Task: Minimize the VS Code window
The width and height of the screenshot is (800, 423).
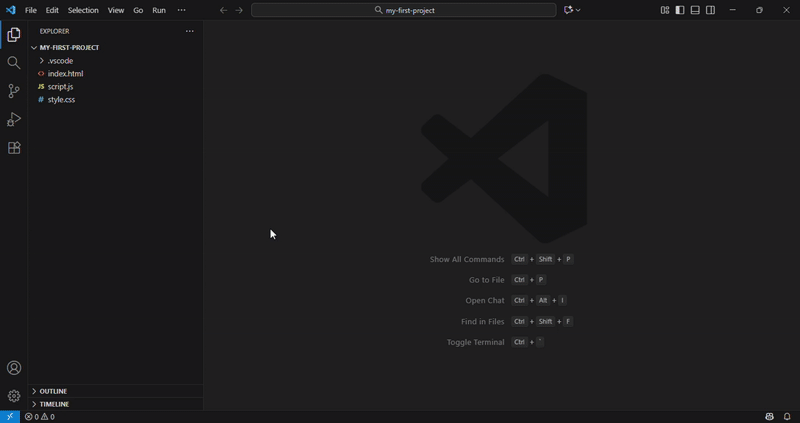Action: tap(733, 10)
